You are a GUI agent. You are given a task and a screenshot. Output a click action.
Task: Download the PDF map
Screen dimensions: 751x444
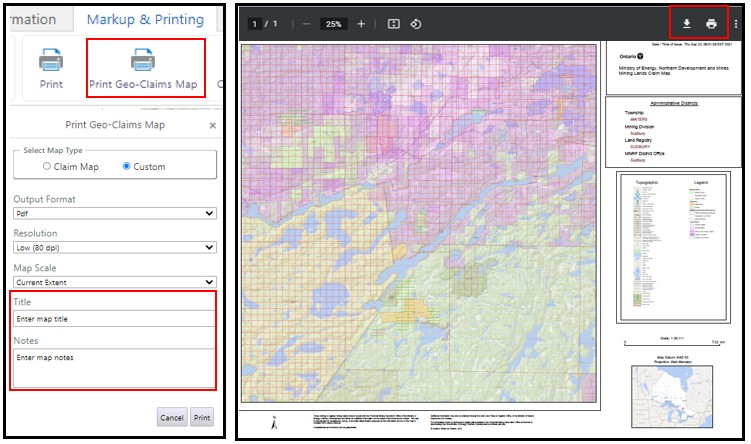pyautogui.click(x=687, y=24)
